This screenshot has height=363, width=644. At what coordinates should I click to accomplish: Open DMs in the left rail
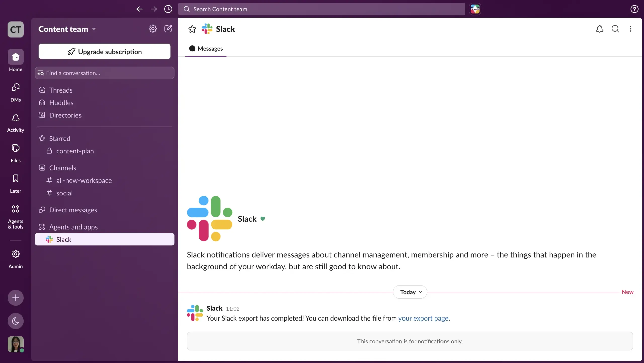[16, 93]
